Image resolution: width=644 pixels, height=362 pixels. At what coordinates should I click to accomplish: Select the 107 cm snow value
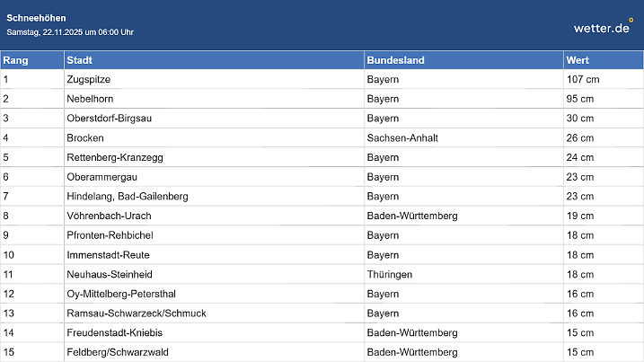[582, 79]
